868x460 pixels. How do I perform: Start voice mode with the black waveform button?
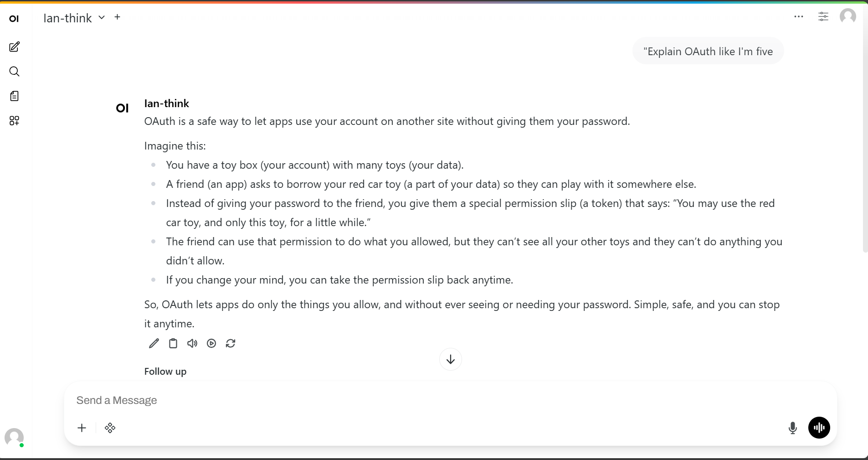pos(819,428)
